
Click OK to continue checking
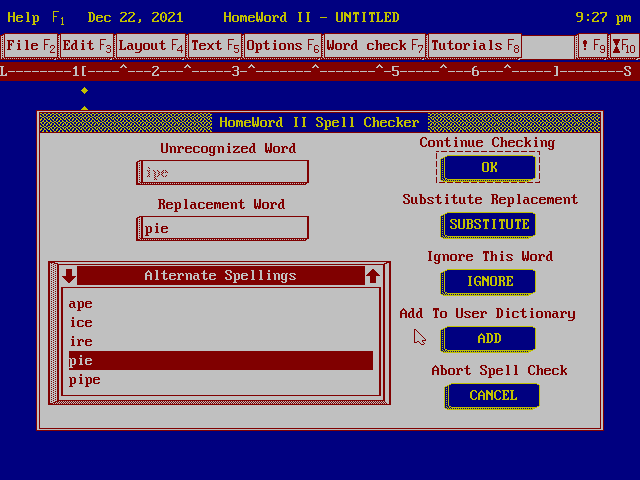tap(489, 167)
